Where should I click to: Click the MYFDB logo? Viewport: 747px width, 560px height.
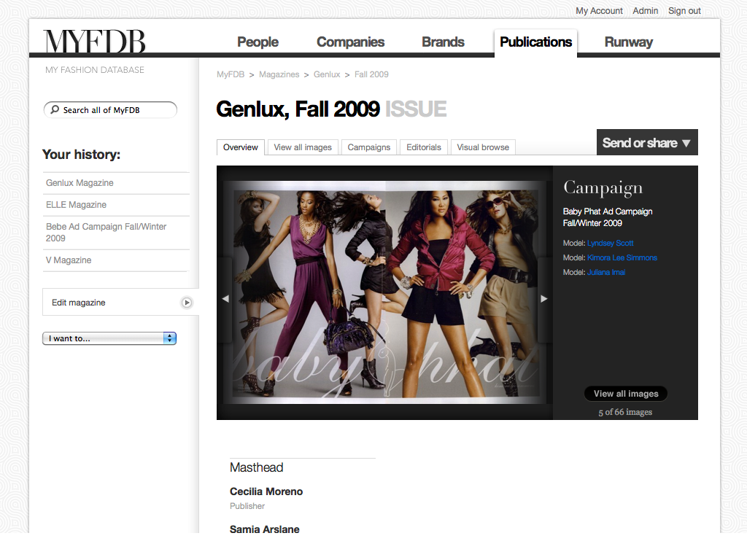[x=95, y=42]
